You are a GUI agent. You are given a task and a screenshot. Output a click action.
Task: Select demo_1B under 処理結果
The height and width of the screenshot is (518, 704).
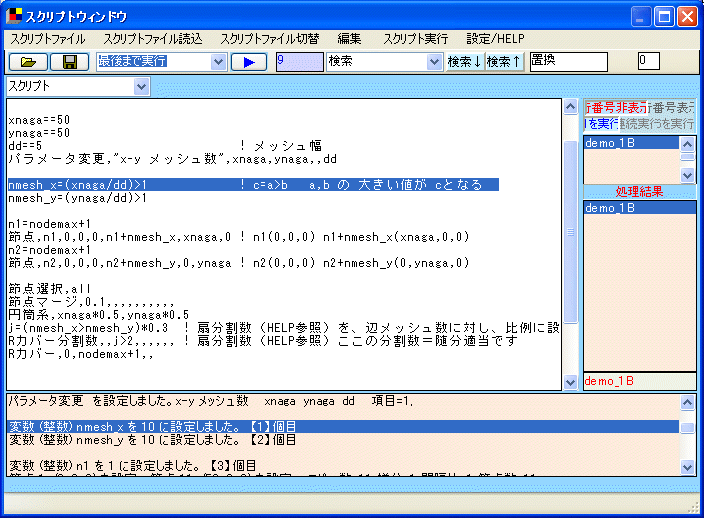tap(639, 208)
